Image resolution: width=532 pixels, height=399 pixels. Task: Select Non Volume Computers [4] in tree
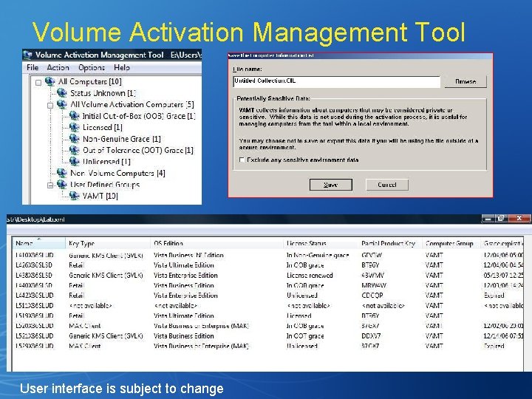point(117,173)
